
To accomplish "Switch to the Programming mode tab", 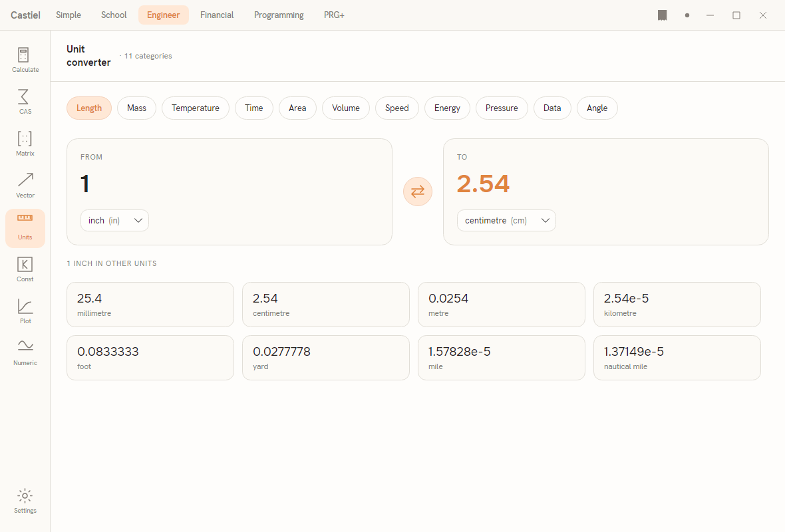I will (x=279, y=15).
